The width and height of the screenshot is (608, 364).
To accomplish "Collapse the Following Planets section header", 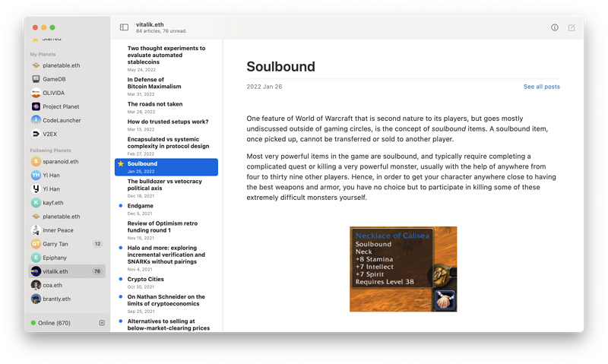I will [x=50, y=150].
